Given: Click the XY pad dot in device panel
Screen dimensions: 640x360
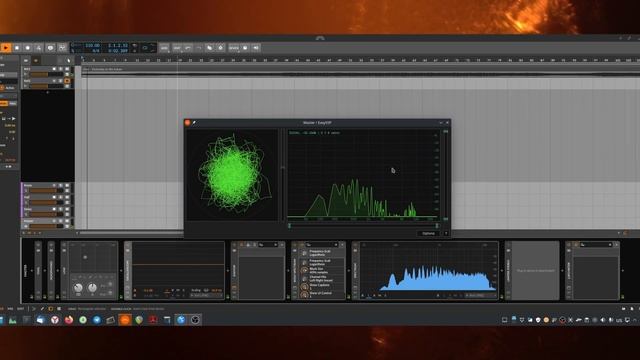Looking at the screenshot, I should pyautogui.click(x=85, y=257).
